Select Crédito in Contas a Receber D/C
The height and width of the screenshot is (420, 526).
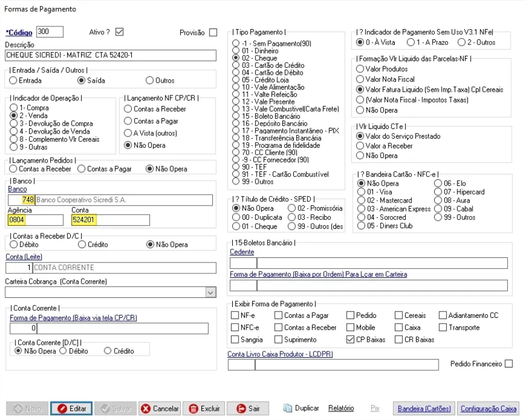coord(82,245)
